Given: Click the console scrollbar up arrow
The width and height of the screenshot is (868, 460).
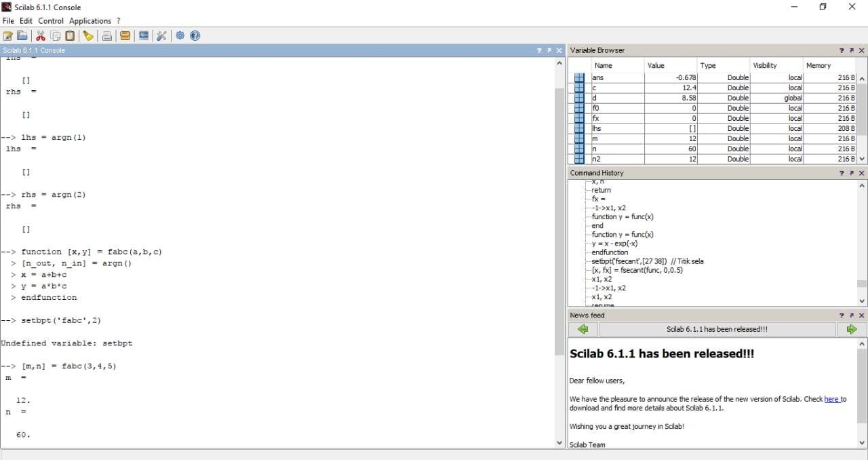Looking at the screenshot, I should (559, 63).
